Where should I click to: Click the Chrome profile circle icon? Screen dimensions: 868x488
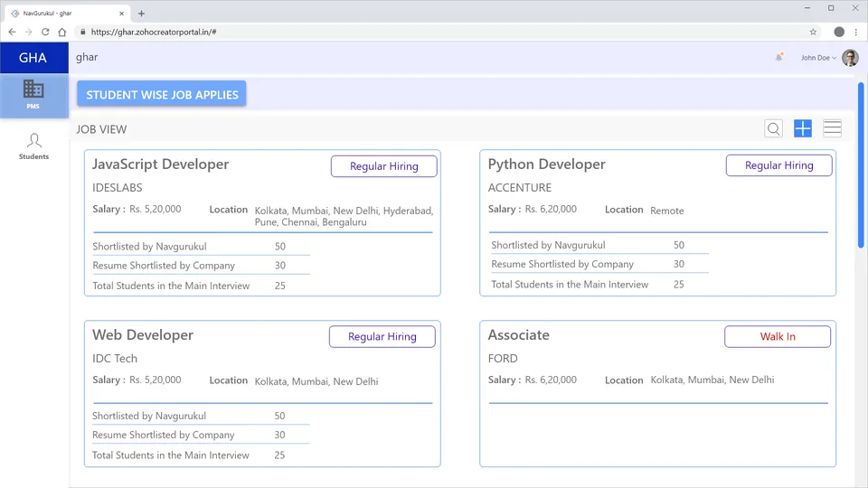click(x=839, y=33)
